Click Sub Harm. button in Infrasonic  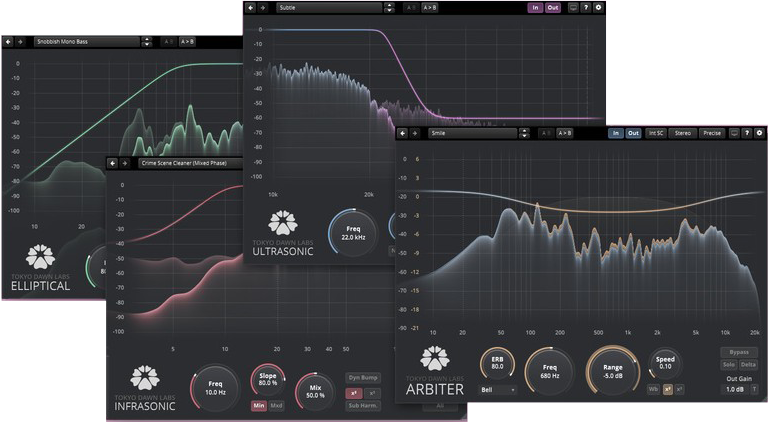363,406
